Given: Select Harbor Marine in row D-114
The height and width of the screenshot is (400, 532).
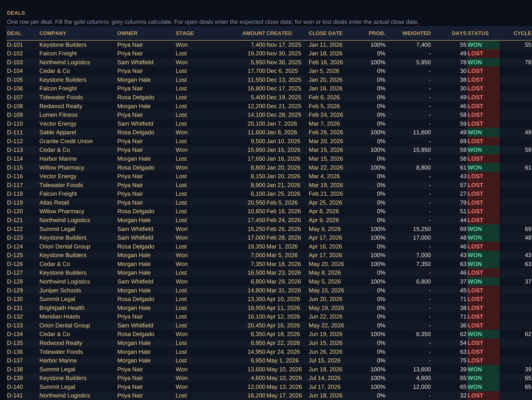Looking at the screenshot, I should click(x=58, y=159).
